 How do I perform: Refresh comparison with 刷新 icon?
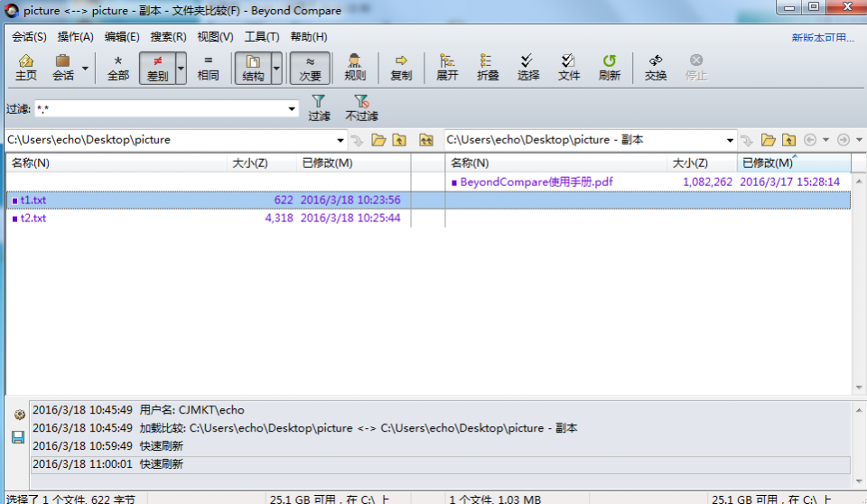609,68
